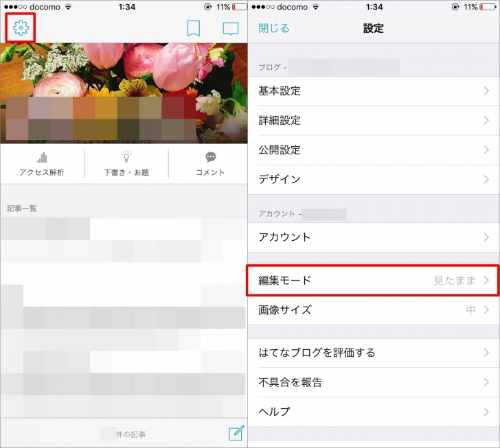Tap the bookmark icon in header
Viewport: 500px width, 448px height.
[194, 28]
